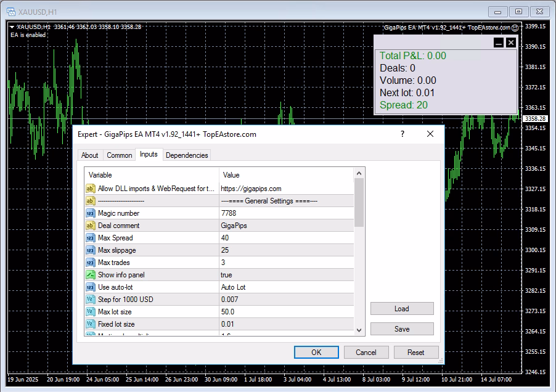Click the General Settings separator value
Screen dimensions: 556x392
[286, 201]
